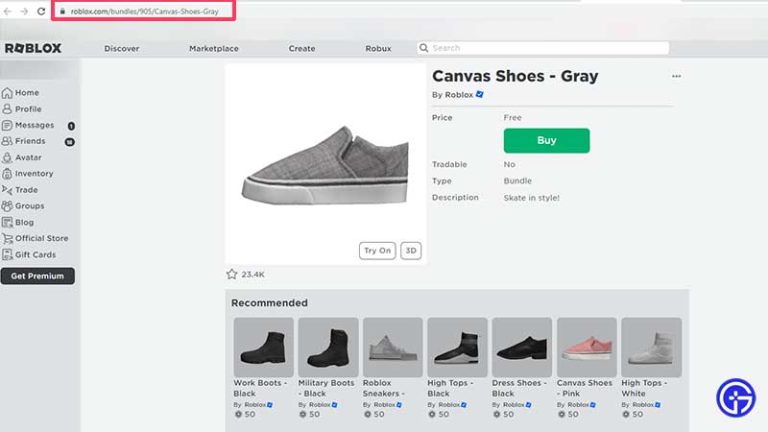The width and height of the screenshot is (768, 432).
Task: Open the Profile sidebar icon
Action: click(x=8, y=109)
